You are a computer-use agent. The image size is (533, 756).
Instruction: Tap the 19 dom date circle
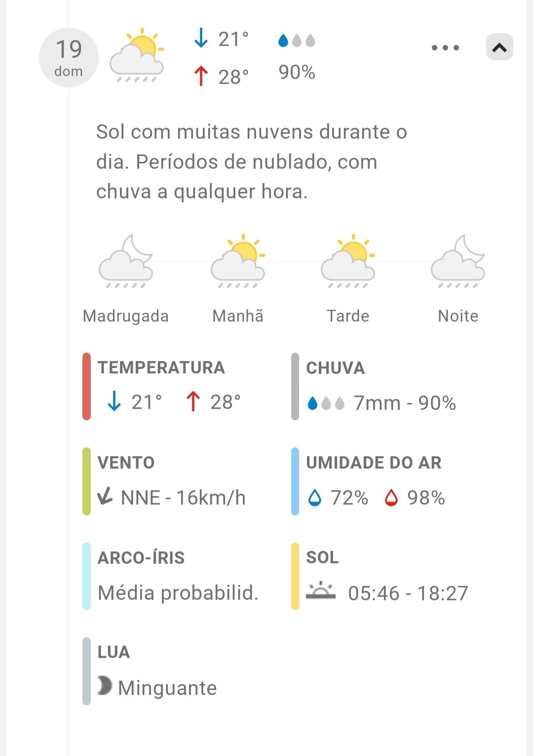[69, 58]
